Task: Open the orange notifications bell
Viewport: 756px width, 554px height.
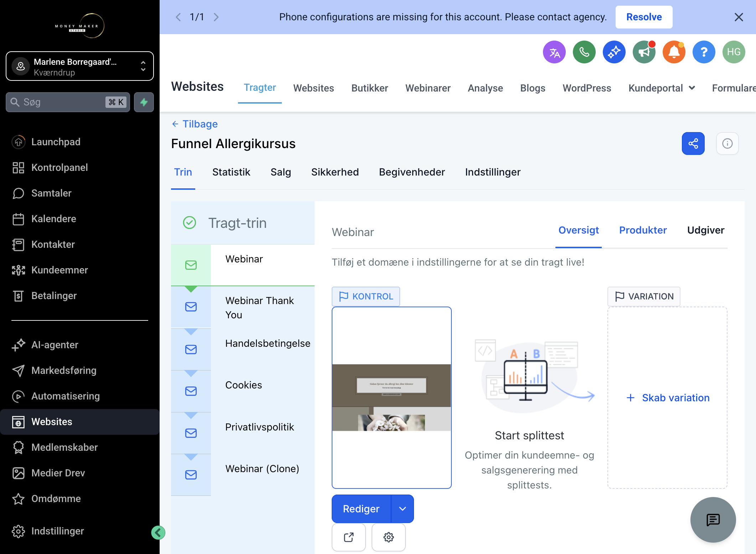Action: pos(674,52)
